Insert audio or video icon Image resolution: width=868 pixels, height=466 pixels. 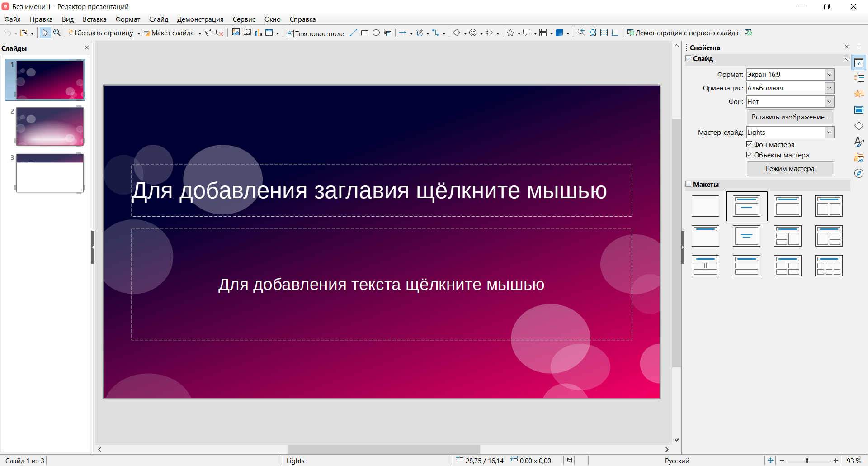pos(247,33)
